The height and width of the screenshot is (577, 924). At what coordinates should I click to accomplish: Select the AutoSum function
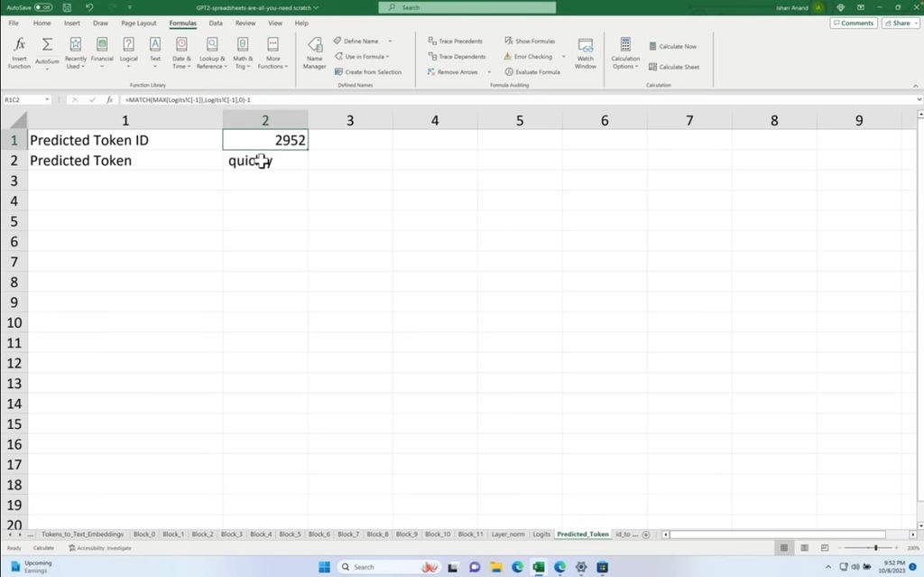(46, 51)
